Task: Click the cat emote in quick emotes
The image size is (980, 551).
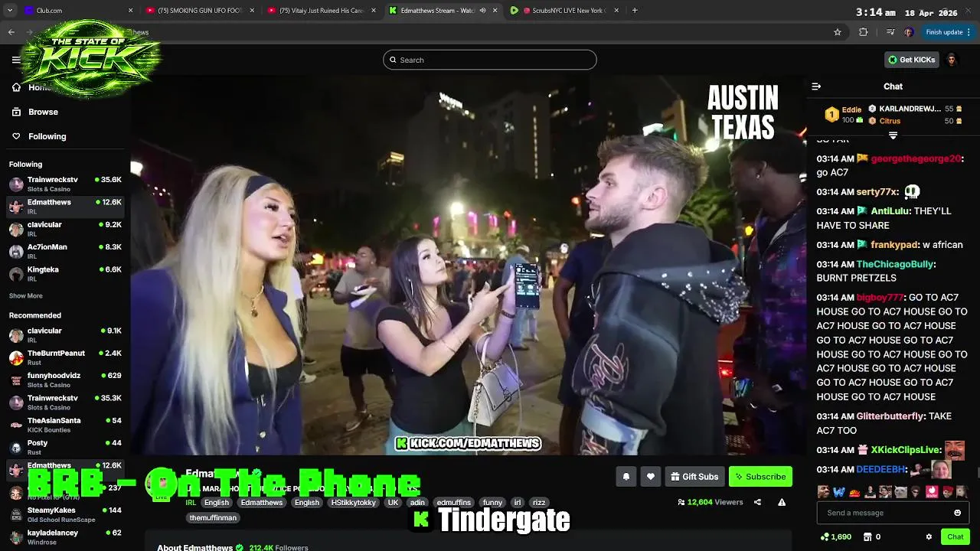Action: coord(900,491)
